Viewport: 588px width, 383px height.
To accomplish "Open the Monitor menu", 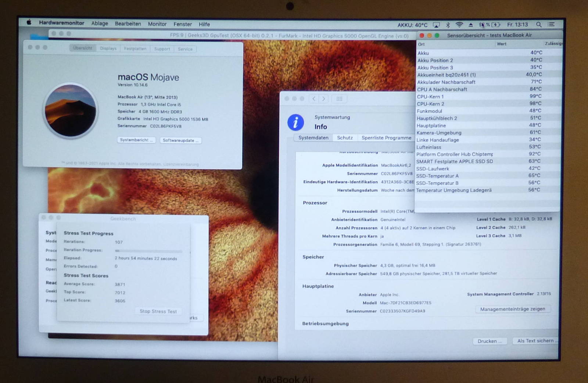I will [x=157, y=24].
